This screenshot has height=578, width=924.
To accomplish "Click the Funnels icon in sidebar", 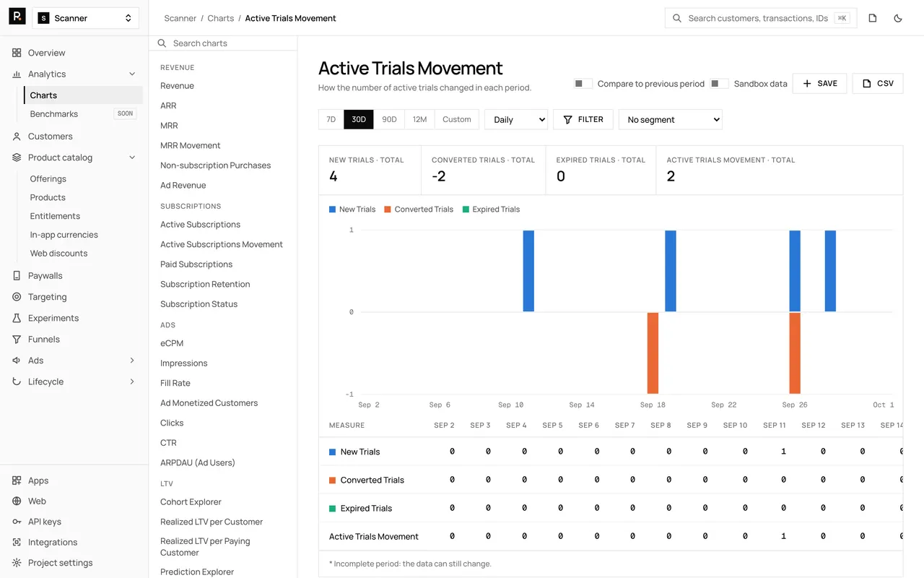I will tap(17, 339).
